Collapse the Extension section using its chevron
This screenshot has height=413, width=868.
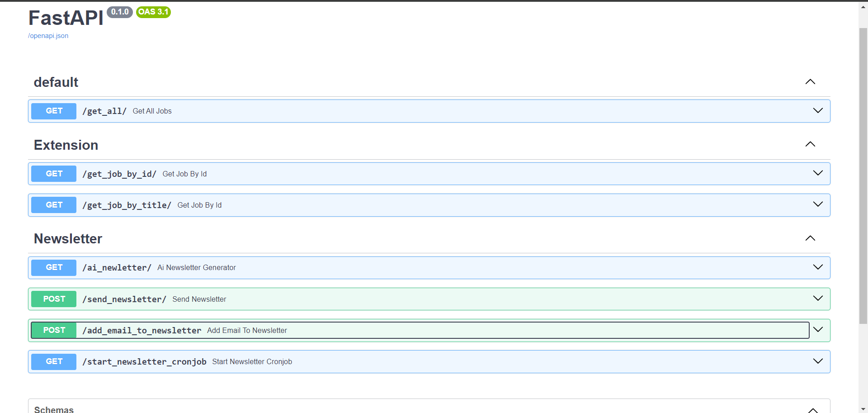click(810, 144)
